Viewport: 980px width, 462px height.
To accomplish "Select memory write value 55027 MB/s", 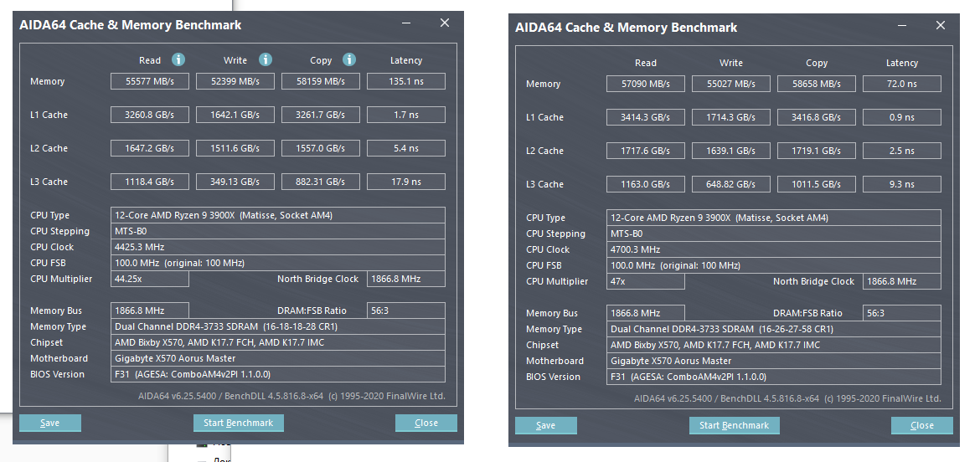I will click(731, 84).
